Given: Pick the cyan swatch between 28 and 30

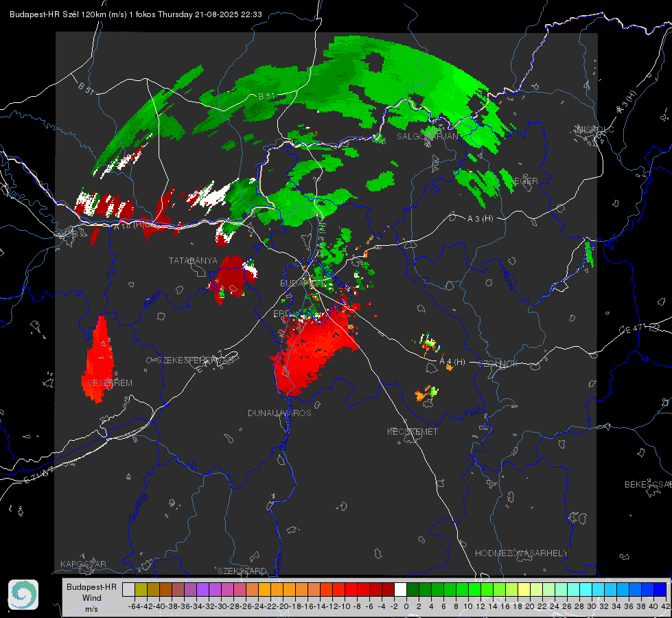Looking at the screenshot, I should [586, 589].
